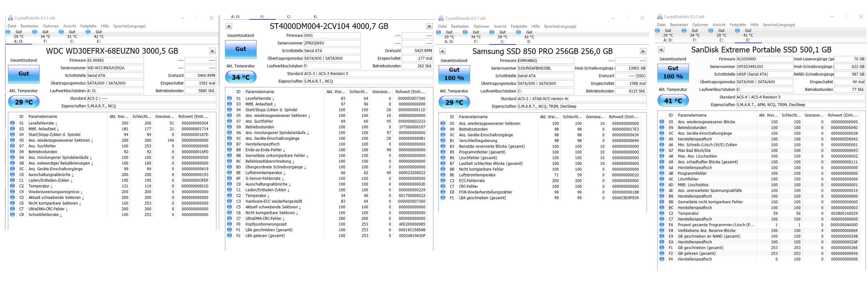Click ID column header in SanDisk window
The image size is (868, 291).
[671, 115]
